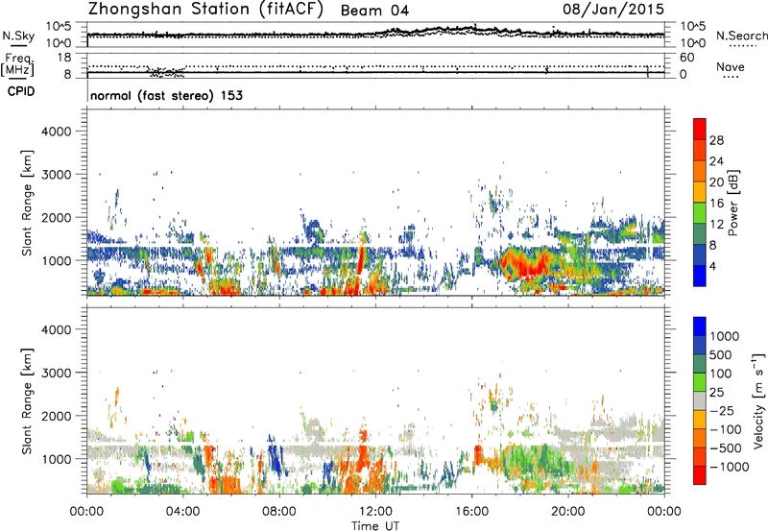Pick the blue 4–8 dB Power colorbar segment
The image size is (768, 532).
click(700, 255)
